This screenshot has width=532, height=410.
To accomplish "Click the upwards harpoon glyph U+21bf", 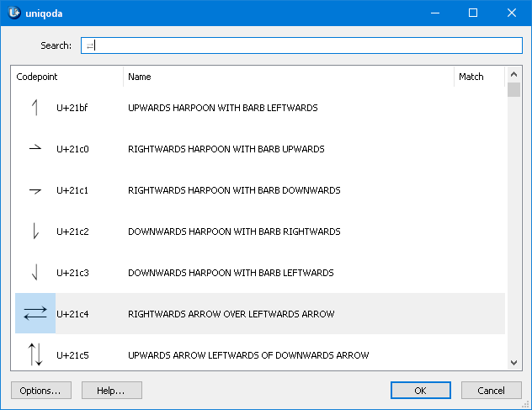I will [35, 108].
